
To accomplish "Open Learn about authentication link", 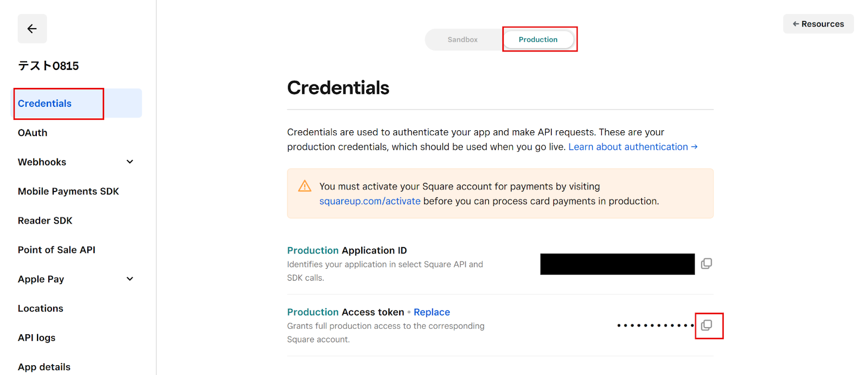I will point(633,147).
